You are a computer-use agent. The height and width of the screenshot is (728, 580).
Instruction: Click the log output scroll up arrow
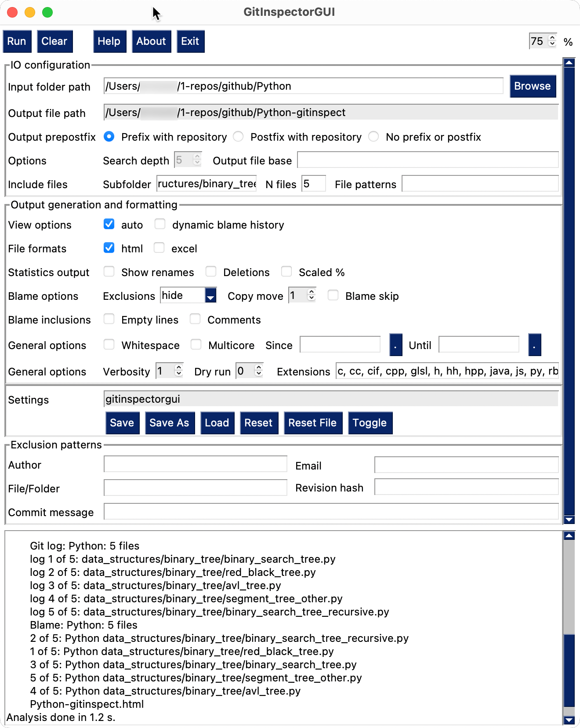tap(569, 535)
